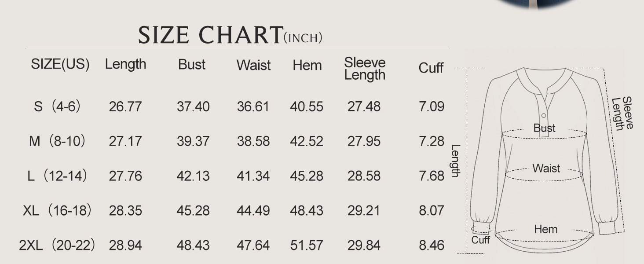
Task: Select the M (8-10) size row label
Action: click(57, 141)
